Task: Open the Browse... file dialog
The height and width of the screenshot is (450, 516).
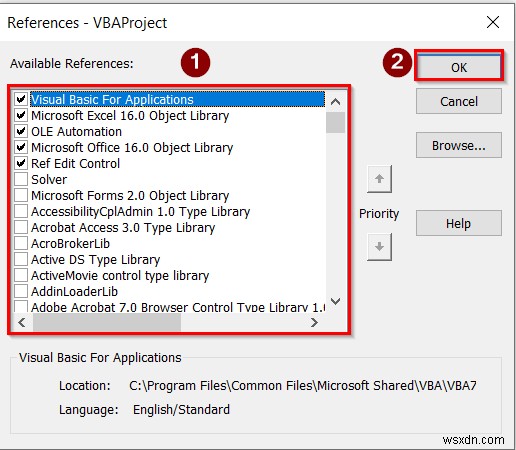Action: coord(459,145)
